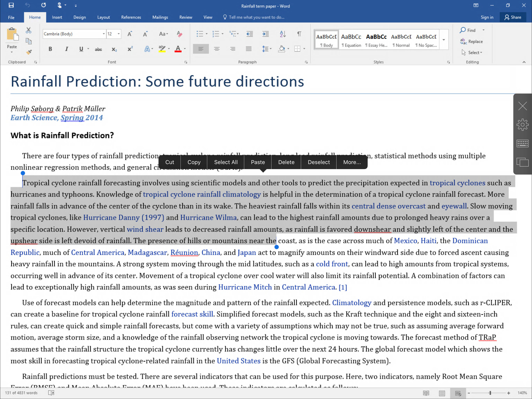Select Web Layout view in status bar
532x399 pixels.
pos(458,393)
